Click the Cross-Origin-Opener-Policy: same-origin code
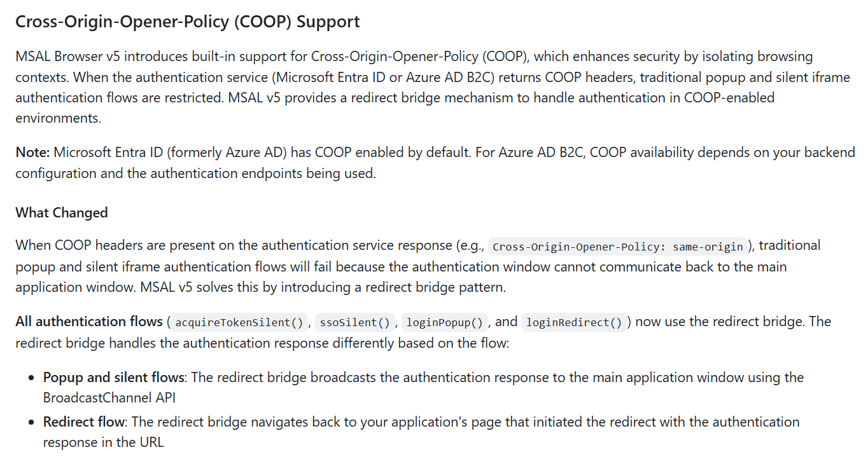Image resolution: width=868 pixels, height=459 pixels. (x=618, y=247)
